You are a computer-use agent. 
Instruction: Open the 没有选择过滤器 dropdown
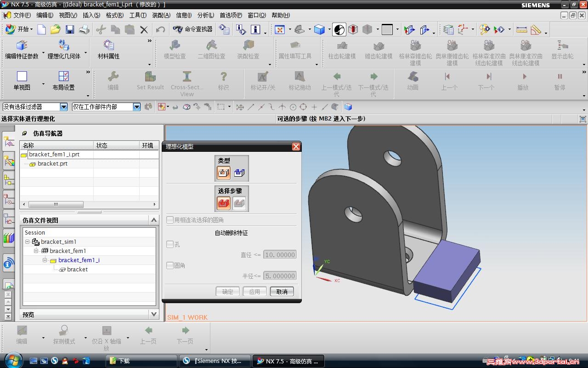coord(63,107)
